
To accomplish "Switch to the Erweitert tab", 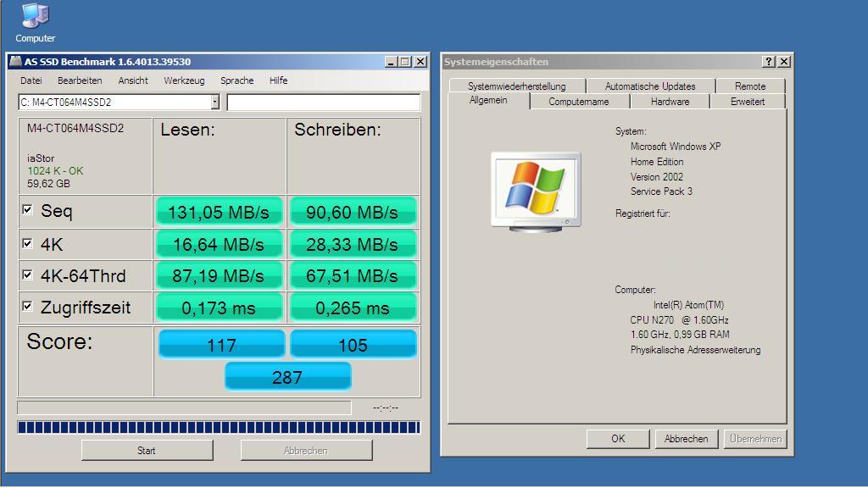I will pyautogui.click(x=748, y=102).
